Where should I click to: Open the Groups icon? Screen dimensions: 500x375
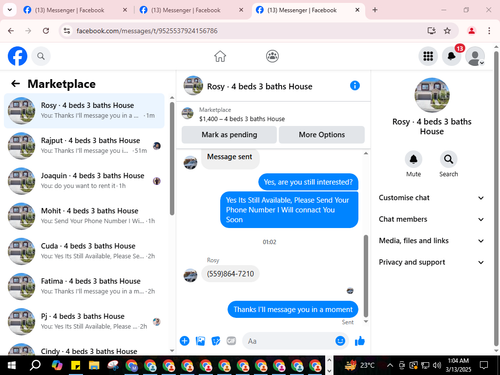coord(272,56)
